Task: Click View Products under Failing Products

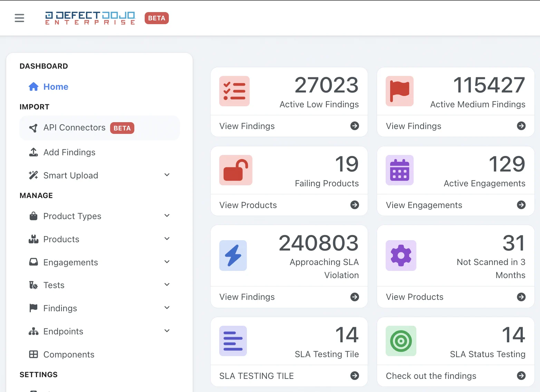Action: (x=248, y=205)
